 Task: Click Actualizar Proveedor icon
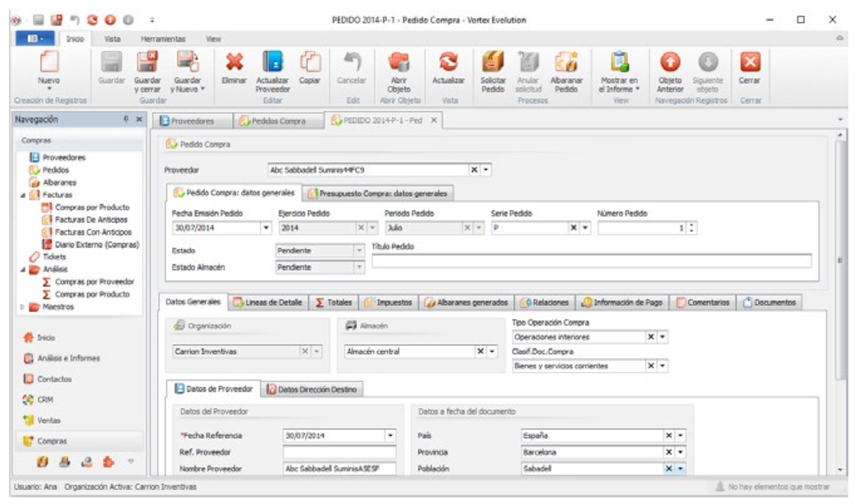tap(272, 61)
